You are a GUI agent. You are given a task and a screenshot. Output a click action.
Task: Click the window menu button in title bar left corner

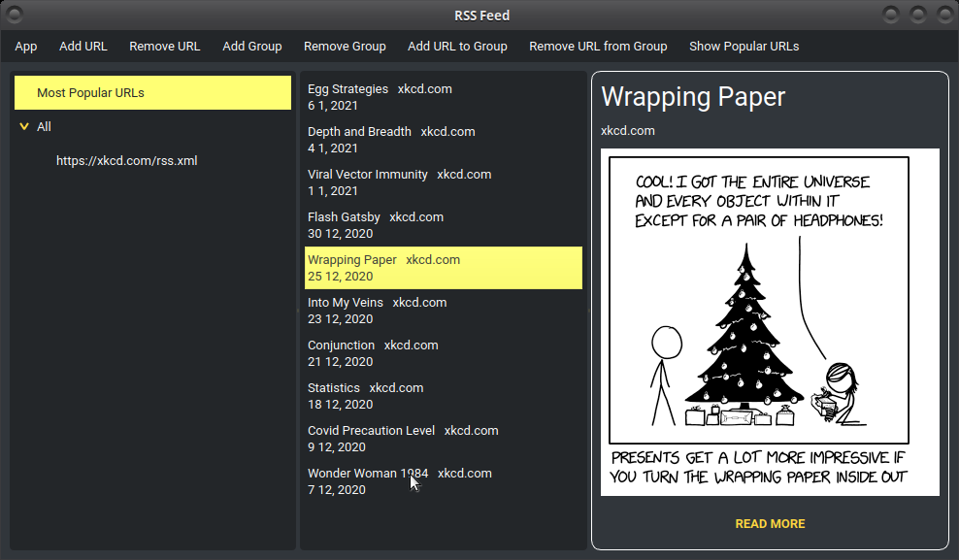point(15,14)
